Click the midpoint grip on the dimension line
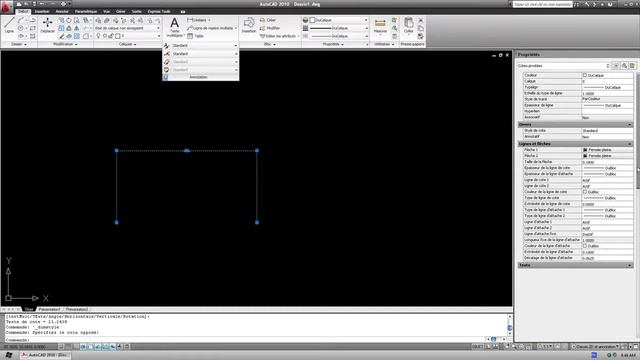This screenshot has height=360, width=640. point(187,151)
